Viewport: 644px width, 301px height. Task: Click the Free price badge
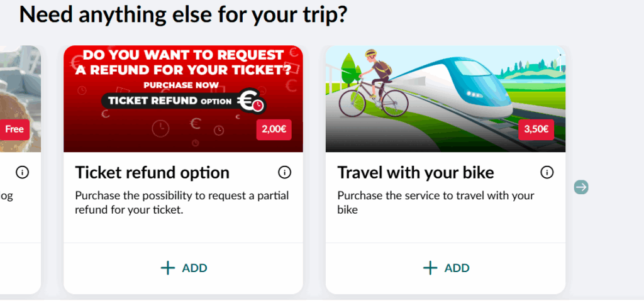(x=14, y=129)
